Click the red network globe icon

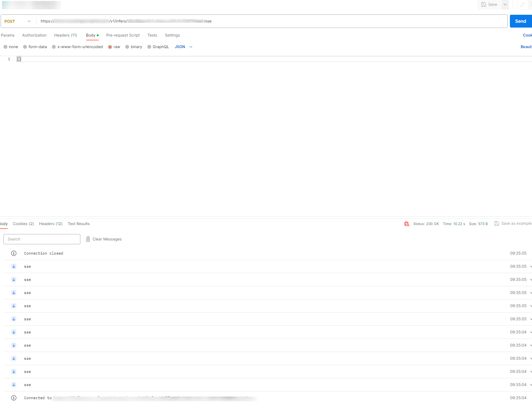pos(407,224)
